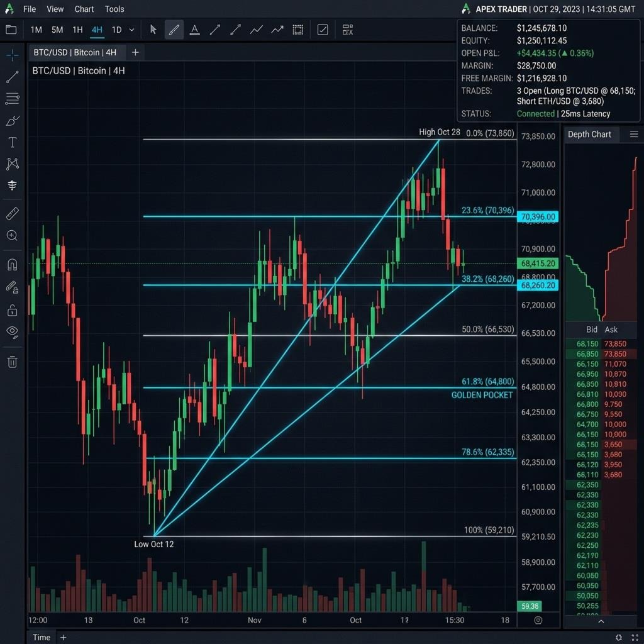644x644 pixels.
Task: Pick the brush drawing tool in sidebar
Action: [13, 120]
